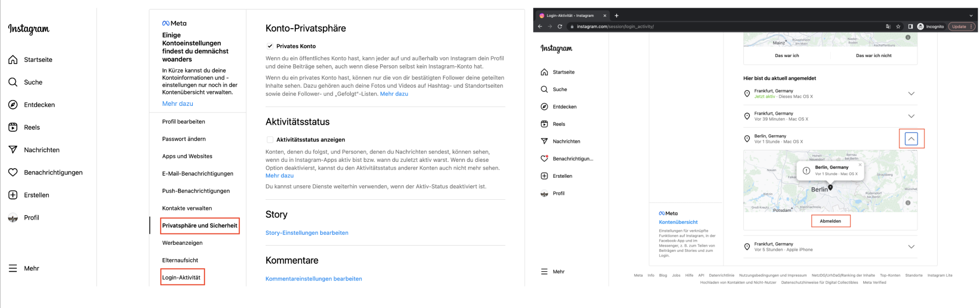
Task: Select Login-Aktivität in the settings menu
Action: coord(182,277)
